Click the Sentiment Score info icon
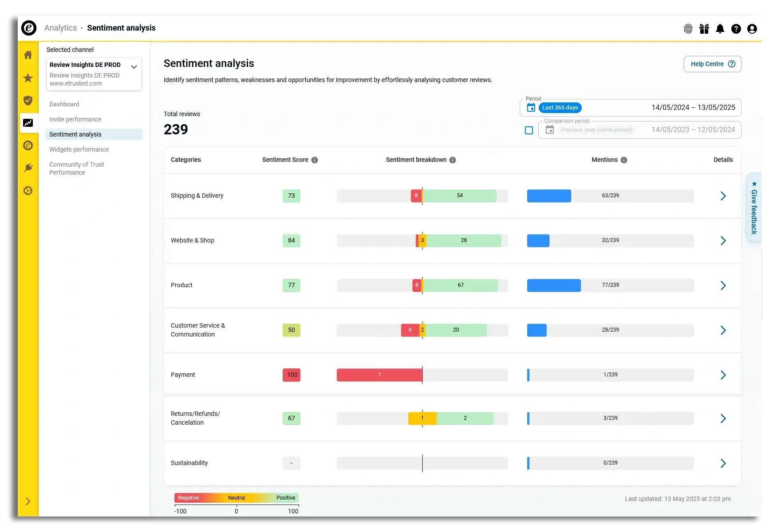 (315, 160)
